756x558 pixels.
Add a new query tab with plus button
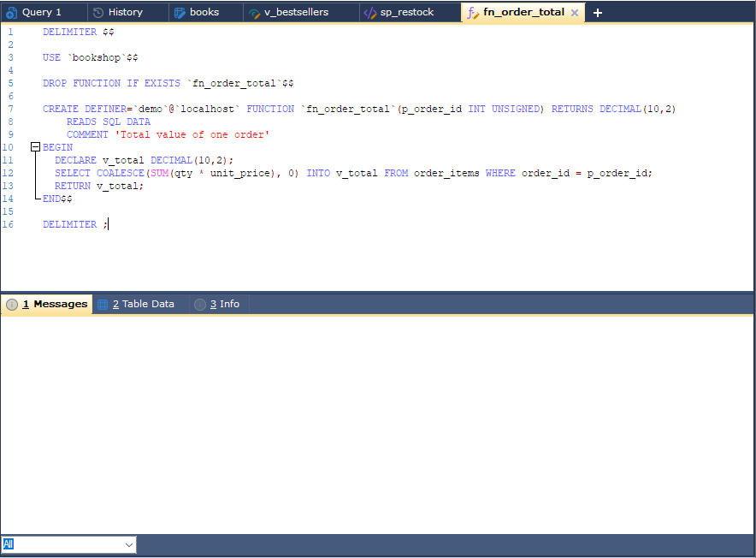tap(598, 13)
